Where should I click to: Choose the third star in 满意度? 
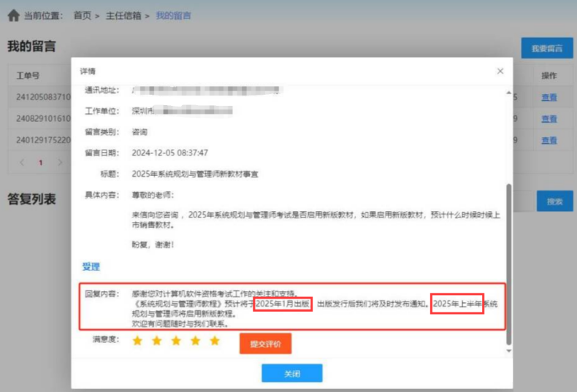(176, 341)
